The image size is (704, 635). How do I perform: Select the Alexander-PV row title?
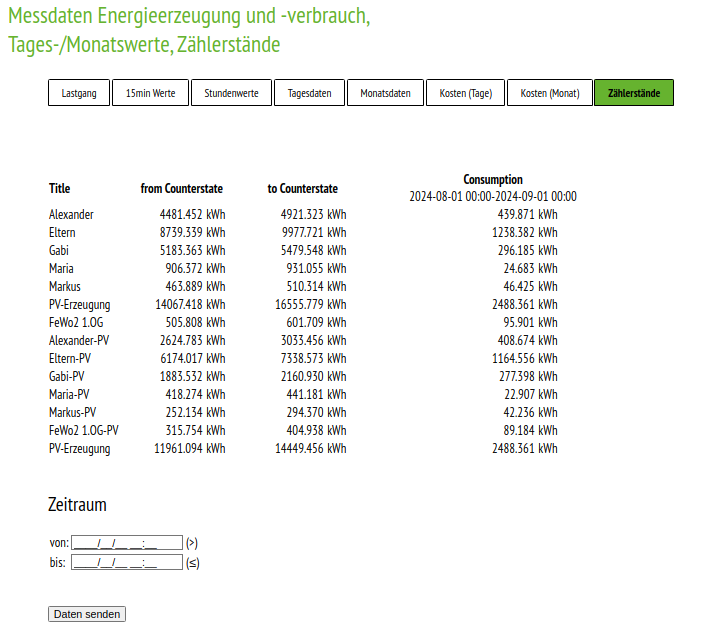click(79, 340)
